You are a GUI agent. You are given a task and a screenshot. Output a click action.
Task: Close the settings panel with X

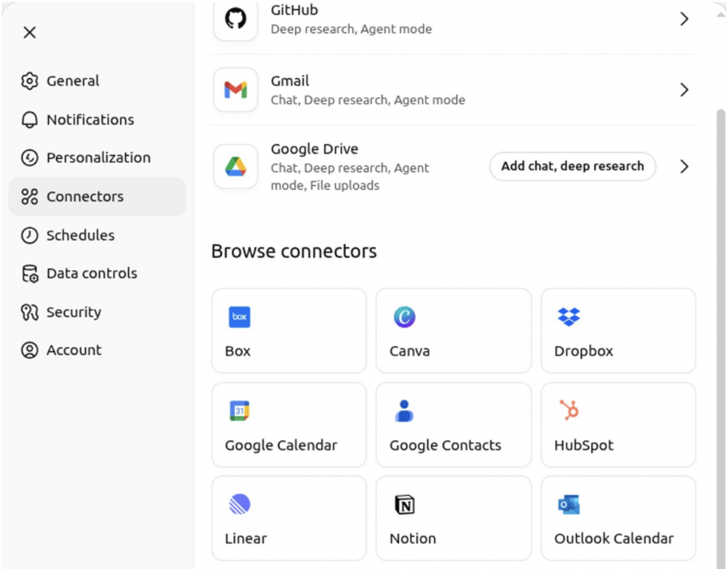(x=29, y=33)
